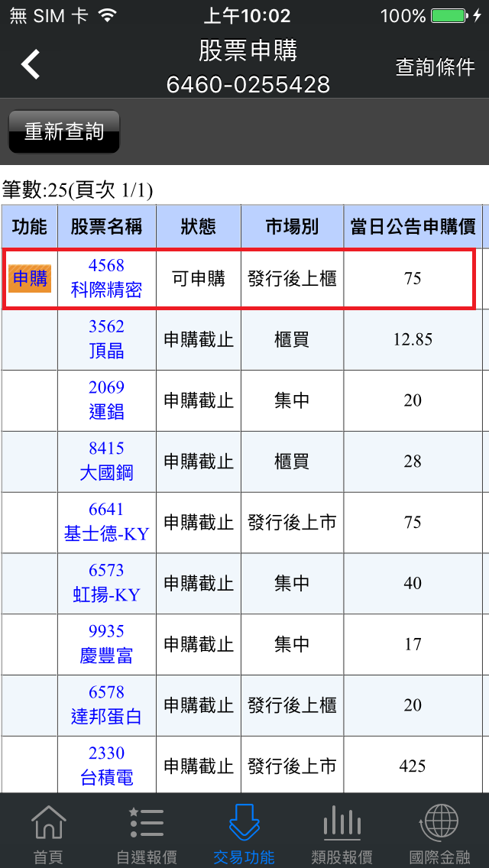Open the 國際金融 tab
This screenshot has width=489, height=868.
439,835
